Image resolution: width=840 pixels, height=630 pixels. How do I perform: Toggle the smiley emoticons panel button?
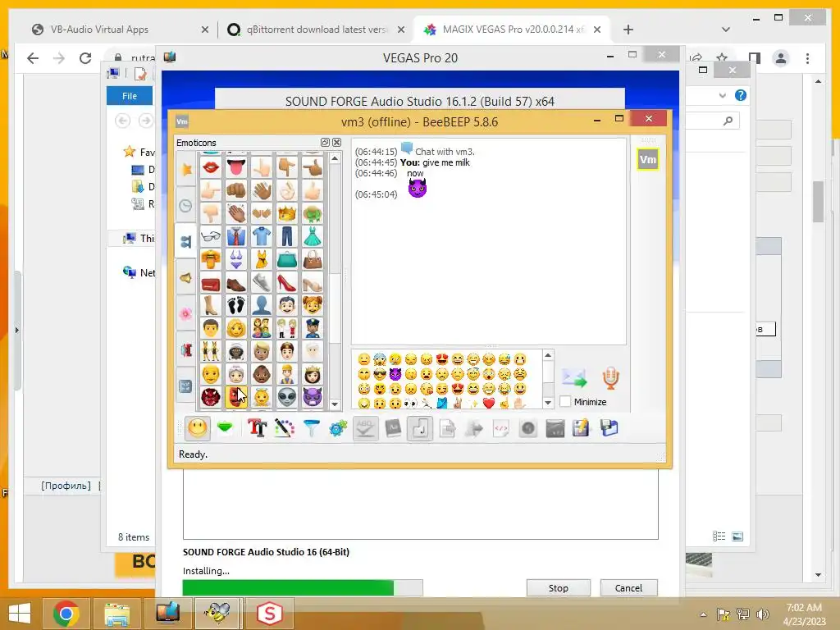(x=197, y=428)
